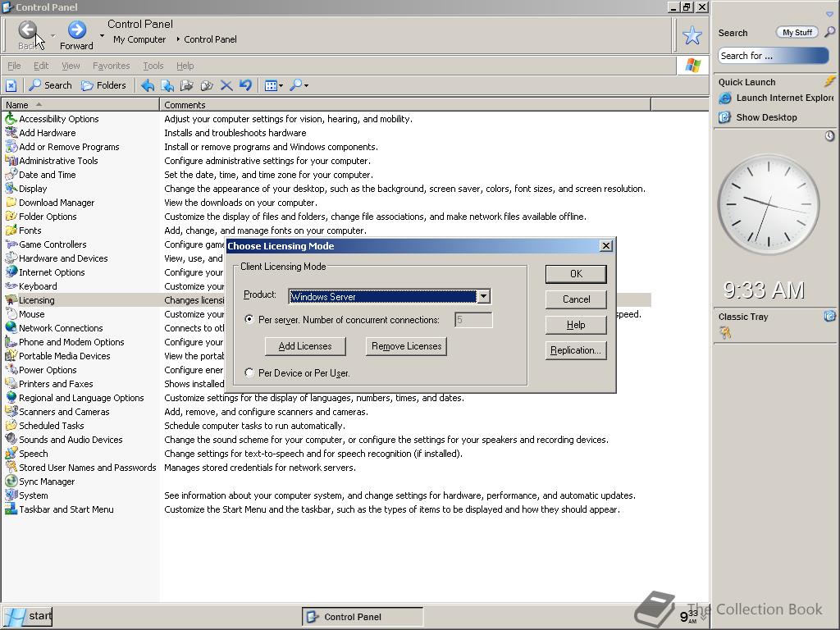Click the Delete X toolbar icon

pos(226,85)
